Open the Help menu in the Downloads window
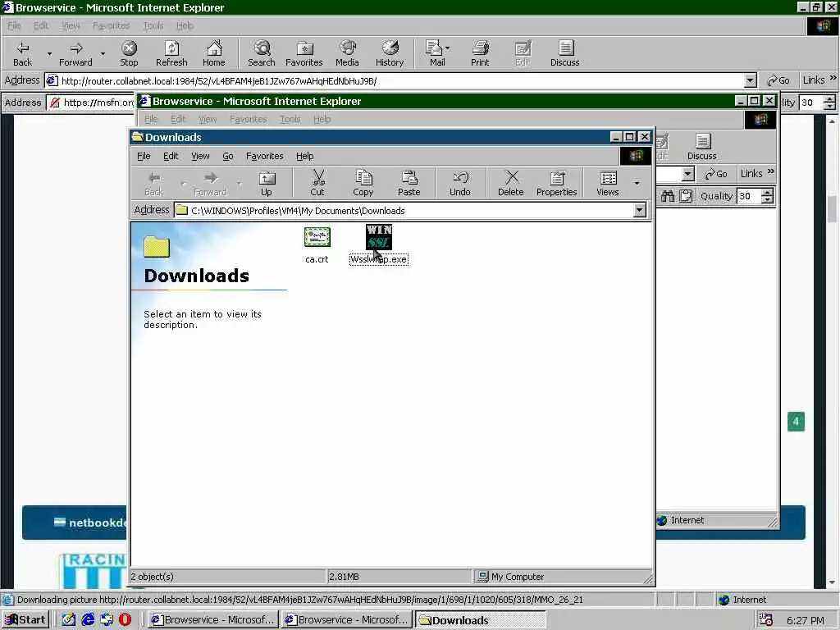 [305, 156]
